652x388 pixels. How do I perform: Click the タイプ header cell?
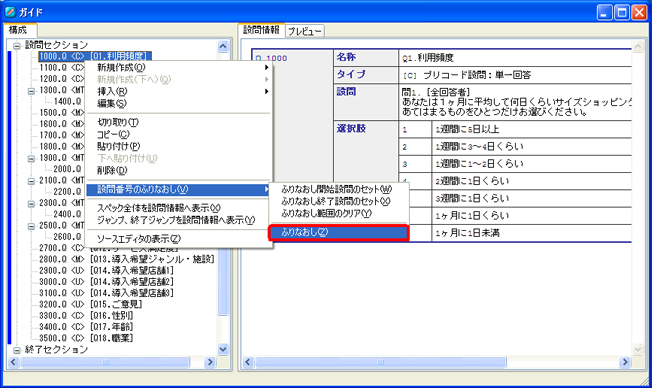point(366,75)
